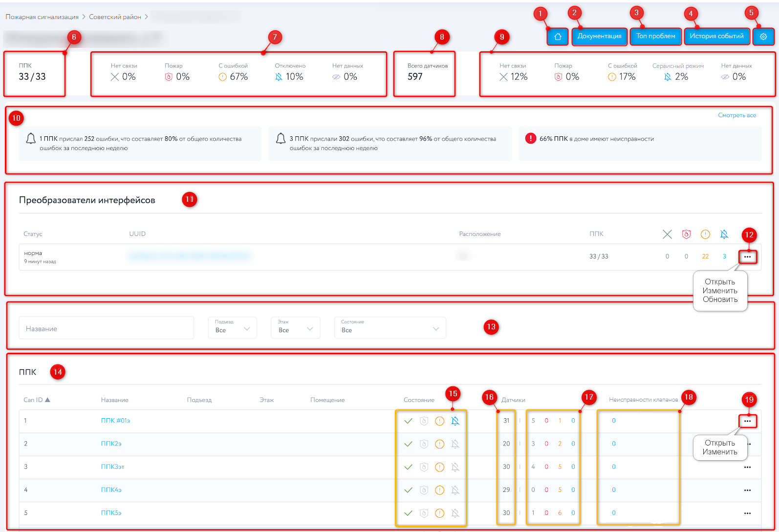Viewport: 779px width, 532px height.
Task: Open История событий page
Action: pos(717,36)
